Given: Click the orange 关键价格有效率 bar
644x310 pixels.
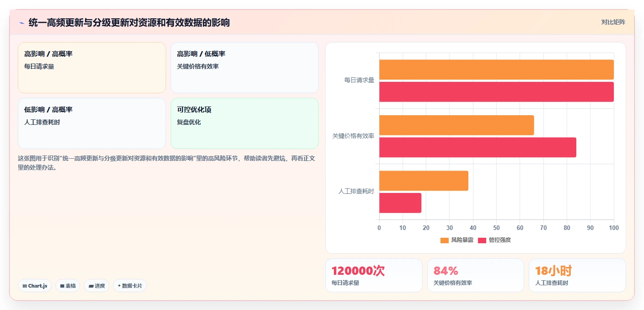Looking at the screenshot, I should coord(456,125).
